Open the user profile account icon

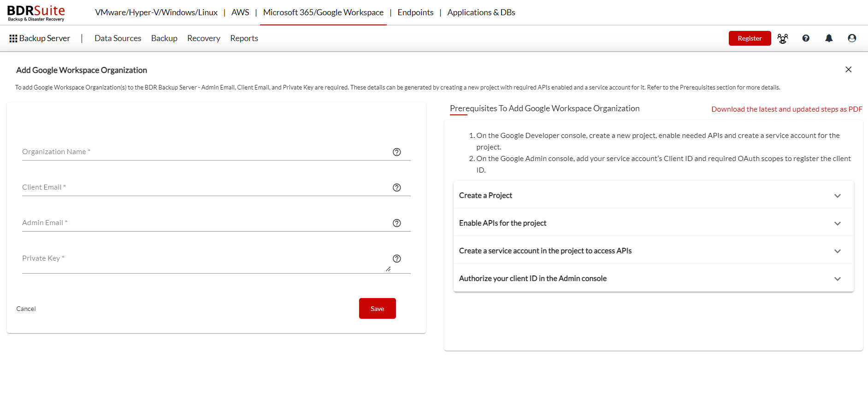[852, 38]
